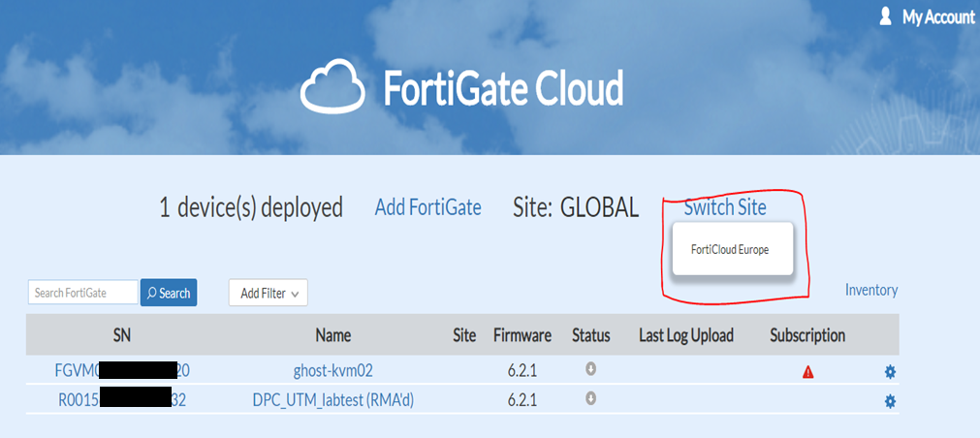The height and width of the screenshot is (438, 980).
Task: Click the Add FortiGate link
Action: tap(427, 207)
